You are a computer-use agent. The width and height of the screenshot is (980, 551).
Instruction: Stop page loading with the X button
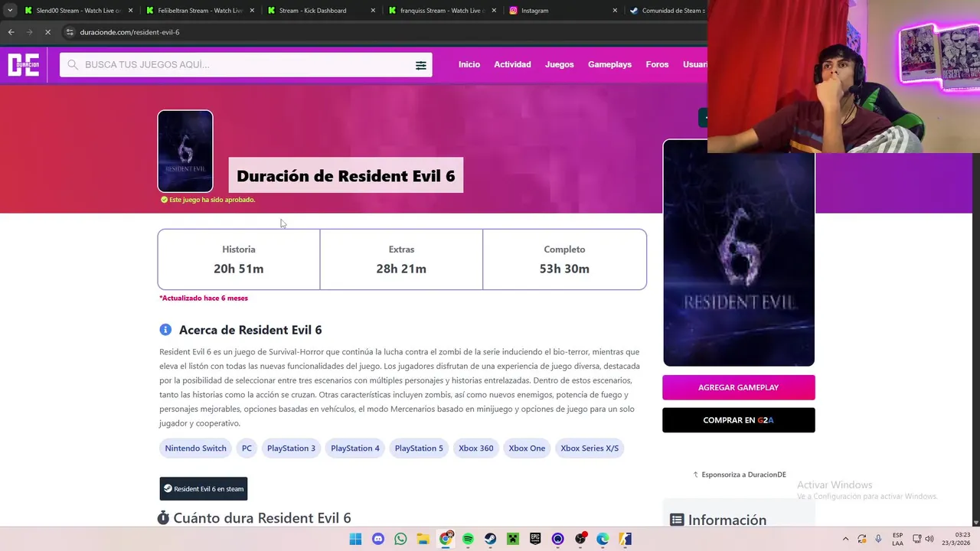[x=47, y=32]
